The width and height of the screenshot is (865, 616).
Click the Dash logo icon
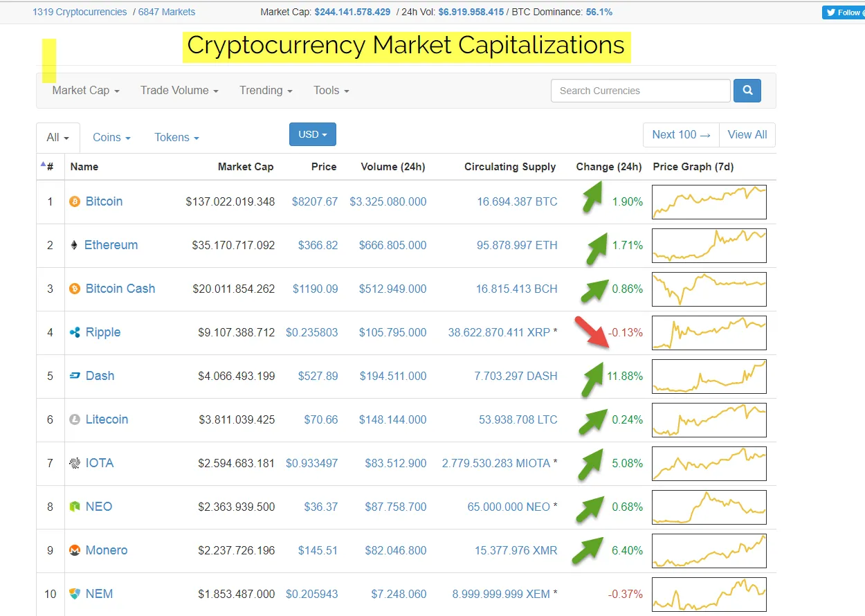pos(75,377)
